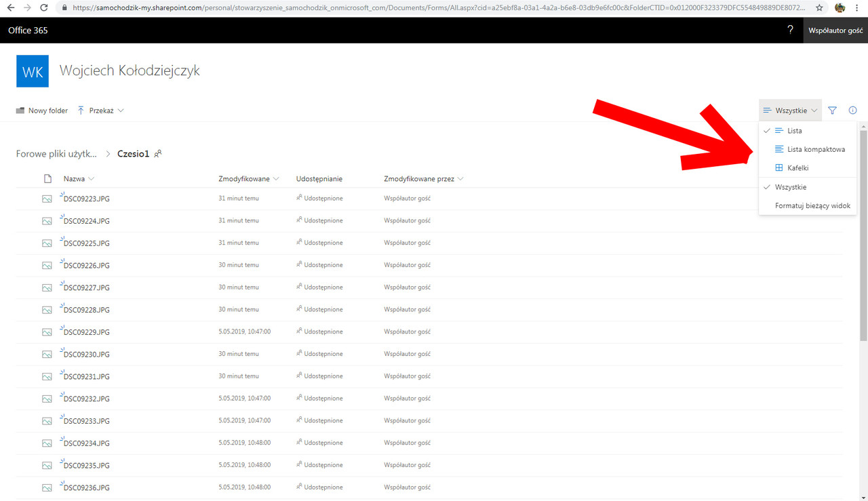Click the browser refresh icon
The image size is (868, 501).
click(44, 8)
